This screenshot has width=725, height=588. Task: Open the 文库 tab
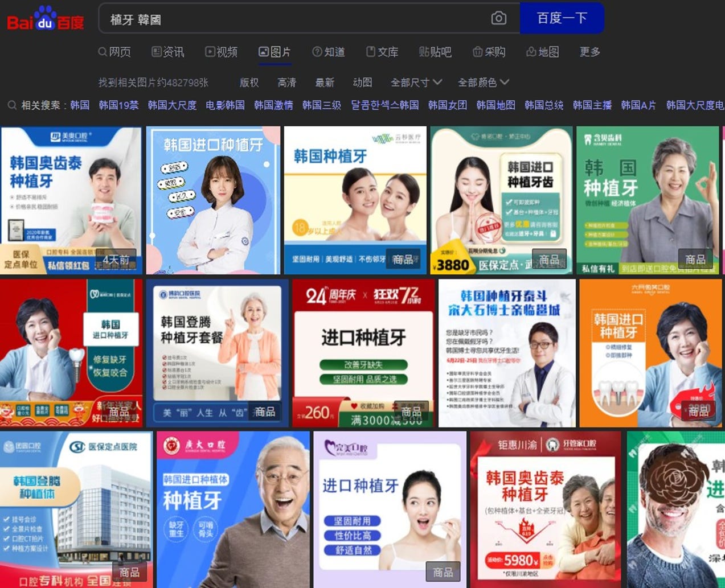[x=382, y=52]
